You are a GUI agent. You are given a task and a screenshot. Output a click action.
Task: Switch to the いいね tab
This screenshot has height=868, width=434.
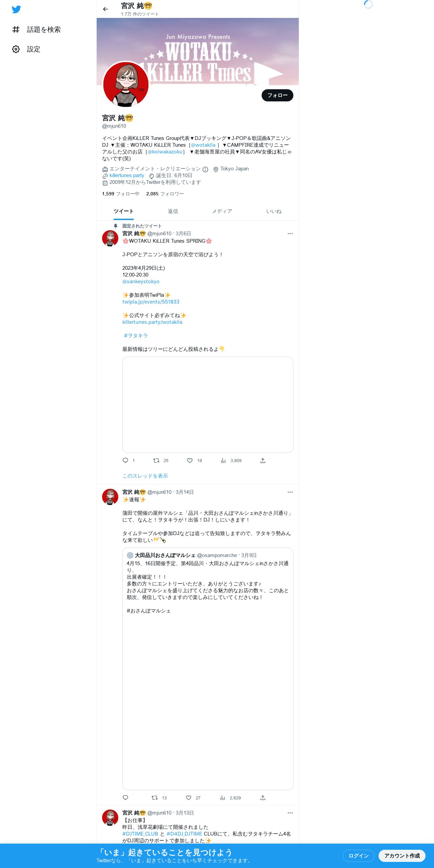point(274,211)
